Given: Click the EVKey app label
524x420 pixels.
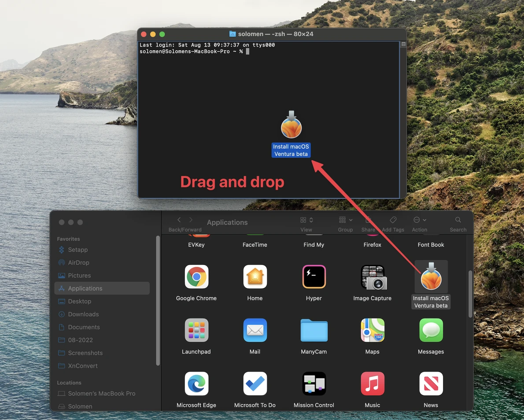Looking at the screenshot, I should [x=196, y=245].
